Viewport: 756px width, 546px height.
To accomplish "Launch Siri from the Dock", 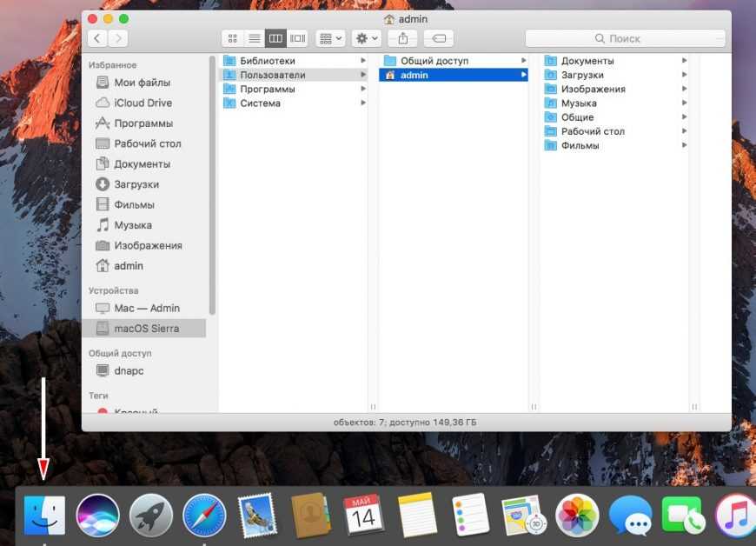I will tap(97, 516).
